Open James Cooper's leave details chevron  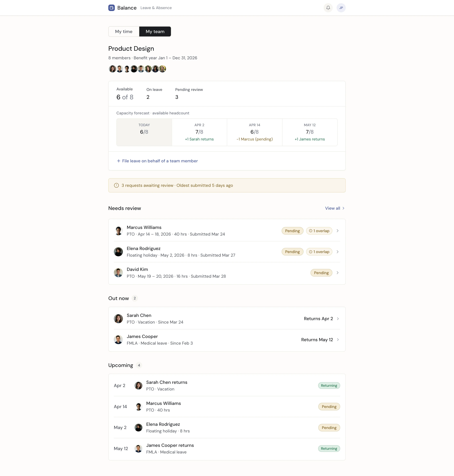point(338,340)
